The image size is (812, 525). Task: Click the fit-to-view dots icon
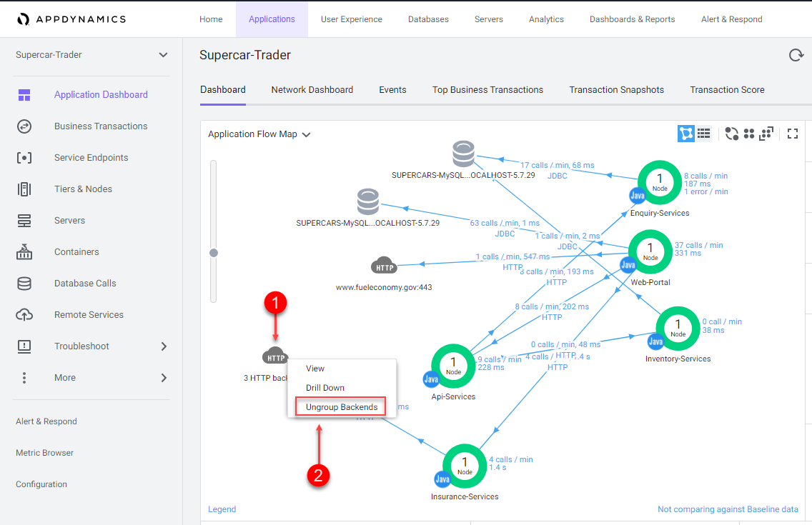tap(766, 134)
